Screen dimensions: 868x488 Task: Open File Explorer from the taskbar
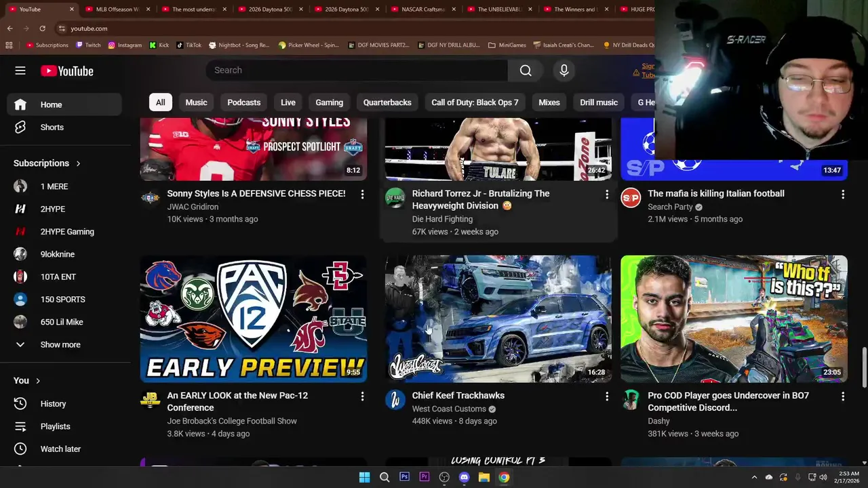coord(484,477)
